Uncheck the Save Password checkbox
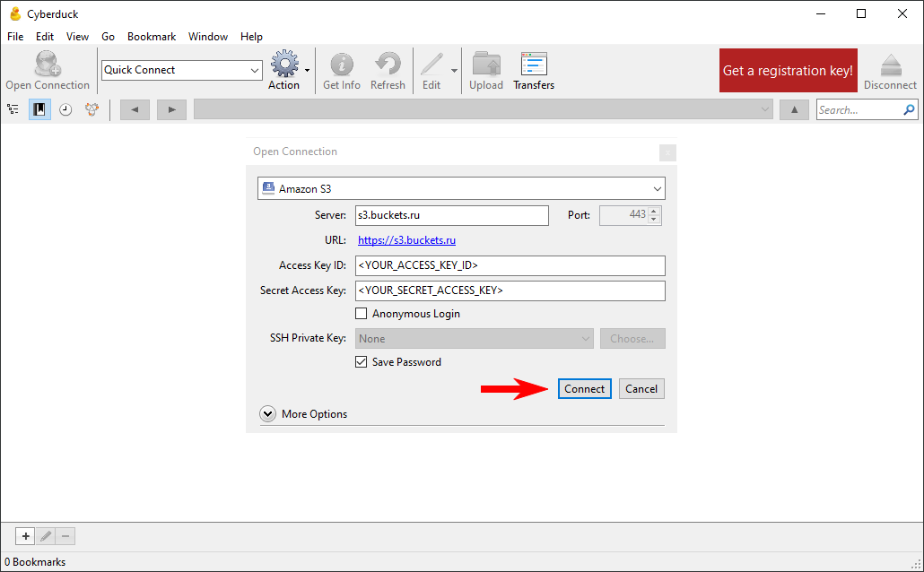This screenshot has height=572, width=924. [x=362, y=361]
